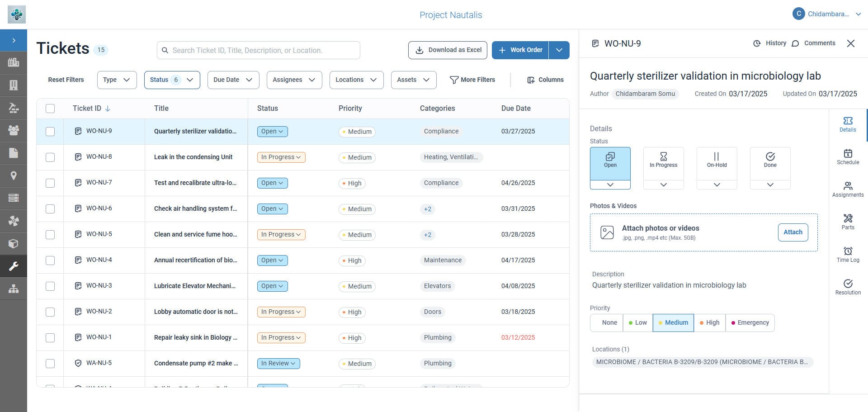The height and width of the screenshot is (412, 868).
Task: Open the History panel icon
Action: click(757, 43)
